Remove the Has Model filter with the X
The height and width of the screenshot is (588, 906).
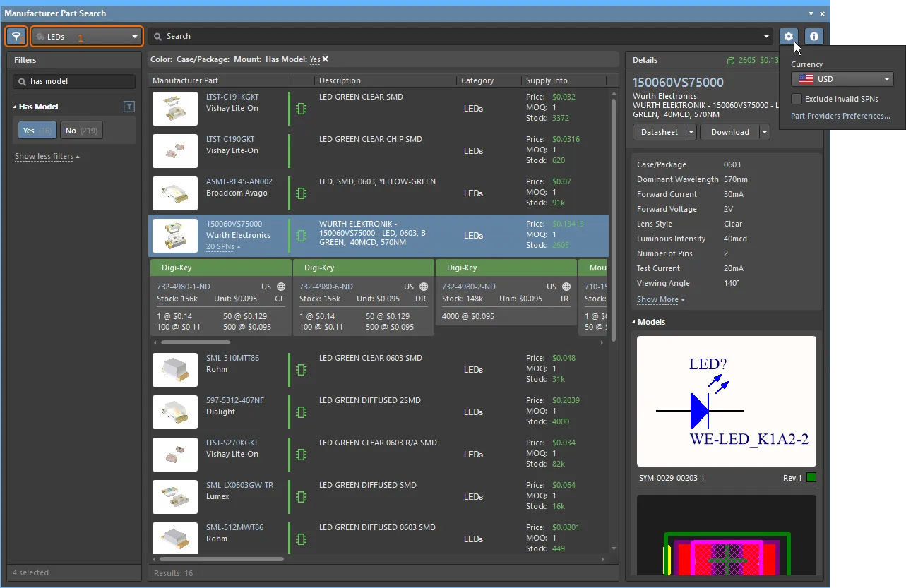(x=326, y=59)
